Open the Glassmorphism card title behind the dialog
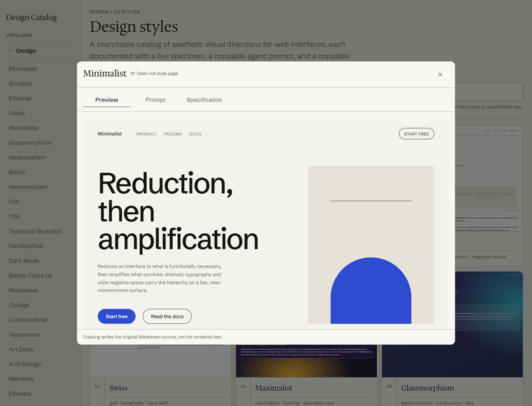The height and width of the screenshot is (406, 532). coord(427,388)
